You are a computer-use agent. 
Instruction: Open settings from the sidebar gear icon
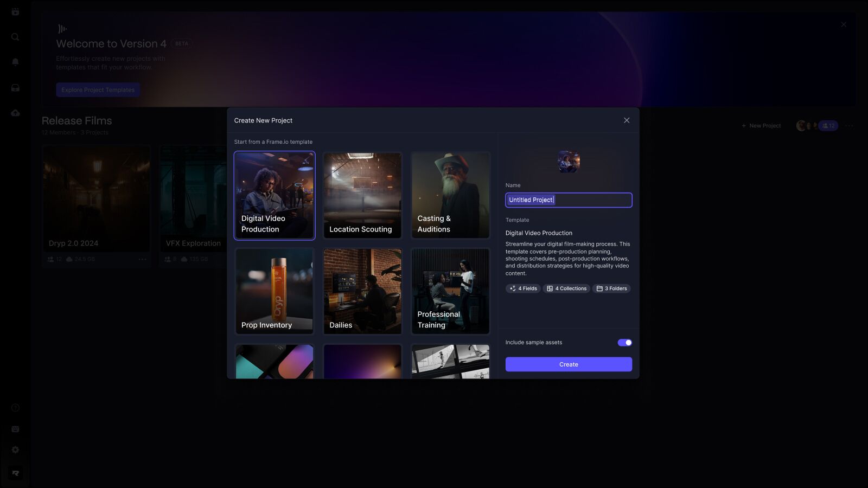pyautogui.click(x=15, y=450)
